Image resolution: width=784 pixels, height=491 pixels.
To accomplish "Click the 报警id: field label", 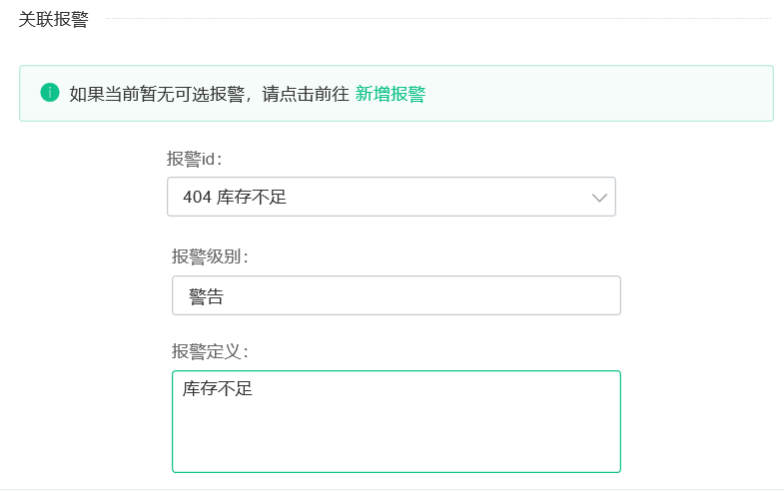I will coord(194,159).
